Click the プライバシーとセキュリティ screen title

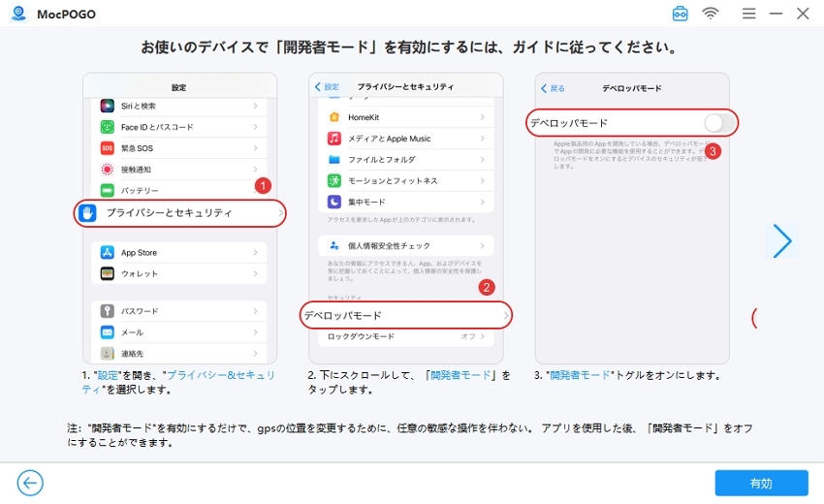405,86
